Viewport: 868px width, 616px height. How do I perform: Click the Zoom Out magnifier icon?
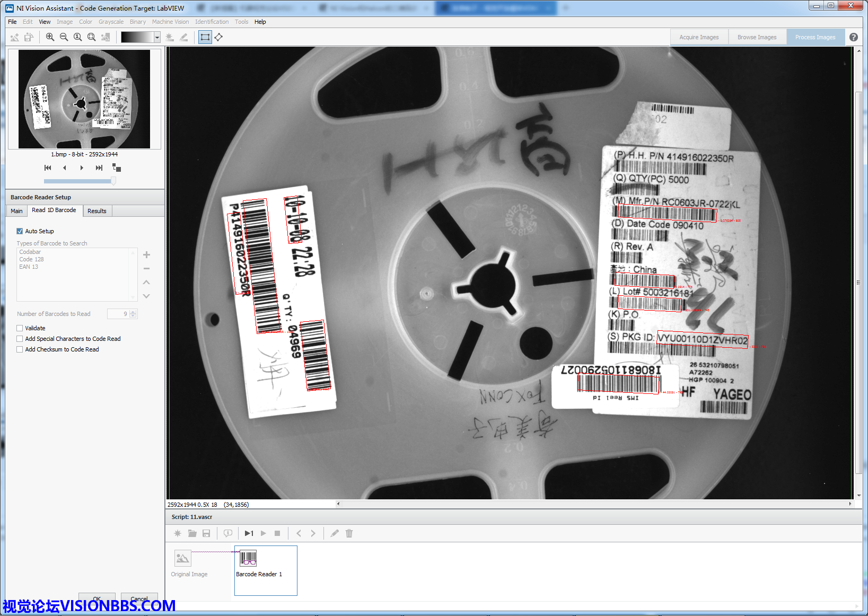pyautogui.click(x=64, y=37)
